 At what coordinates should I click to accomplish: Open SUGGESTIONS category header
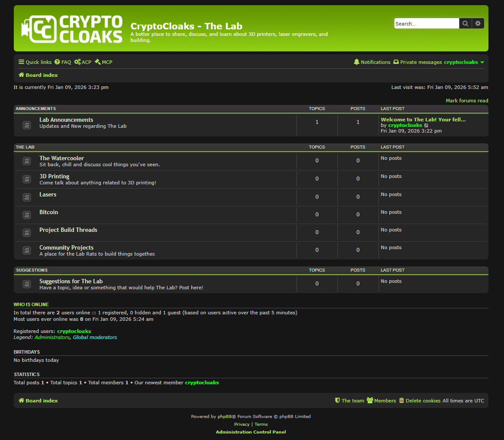point(32,270)
